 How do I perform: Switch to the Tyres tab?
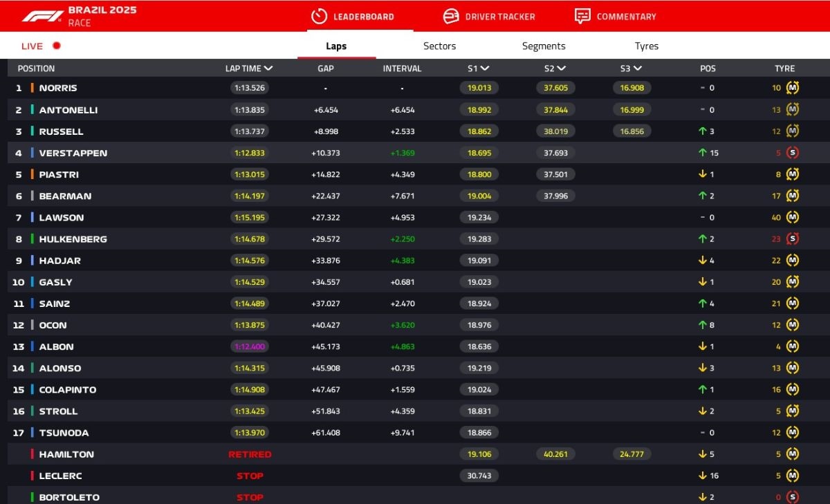(x=646, y=46)
